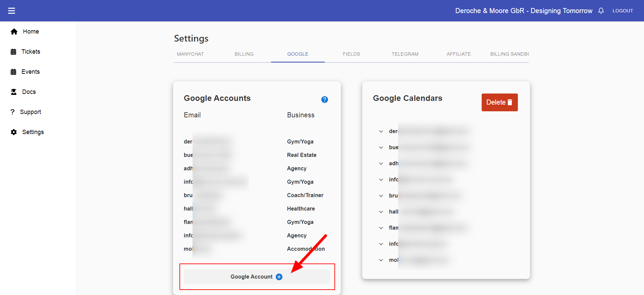Click 'Real Estate' business cell

pyautogui.click(x=302, y=155)
